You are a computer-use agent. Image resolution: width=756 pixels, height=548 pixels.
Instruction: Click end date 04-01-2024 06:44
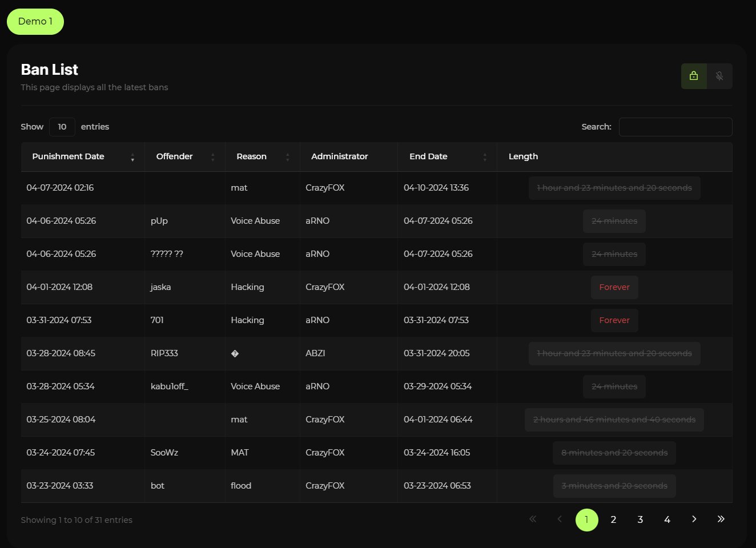[x=438, y=420]
